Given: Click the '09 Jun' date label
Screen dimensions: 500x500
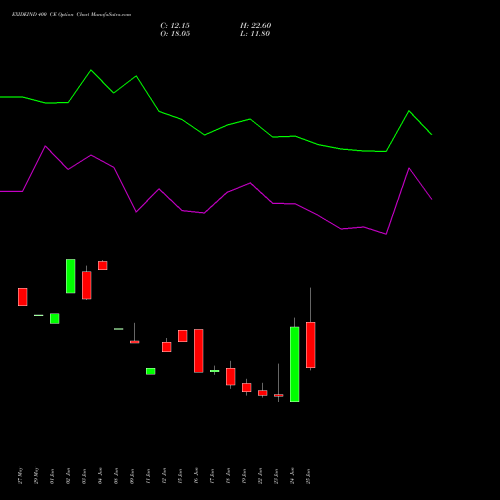Looking at the screenshot, I should (x=133, y=476).
